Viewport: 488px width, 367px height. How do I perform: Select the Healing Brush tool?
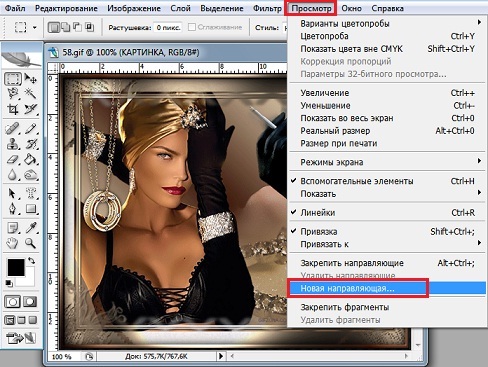13,129
